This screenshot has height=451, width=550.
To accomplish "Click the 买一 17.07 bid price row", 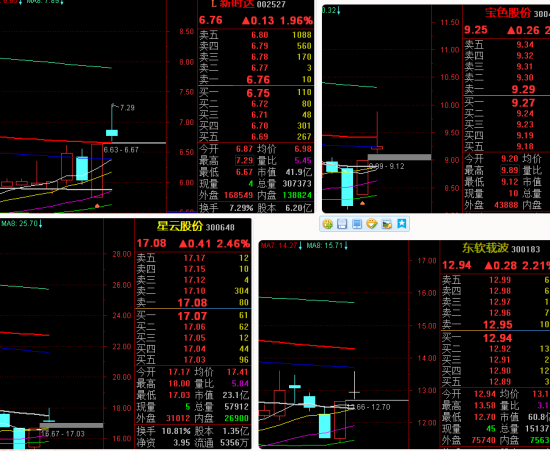I will coord(193,316).
